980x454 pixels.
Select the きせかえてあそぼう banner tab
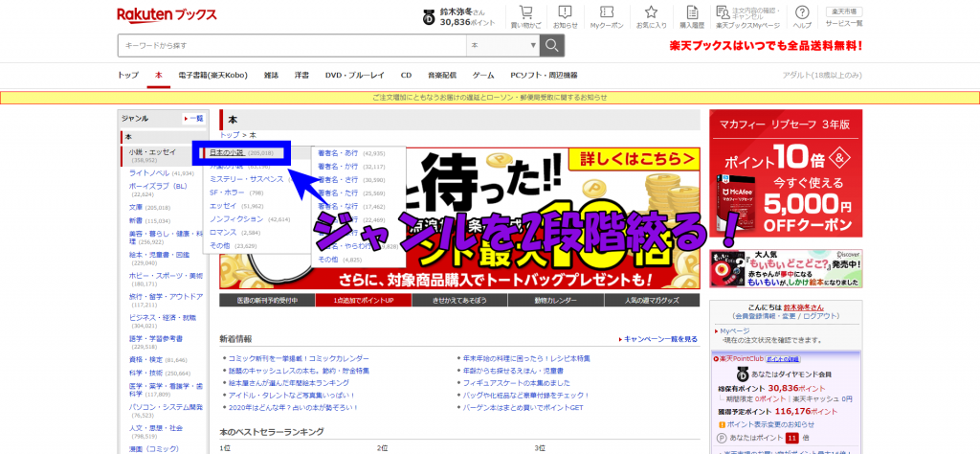[x=459, y=300]
